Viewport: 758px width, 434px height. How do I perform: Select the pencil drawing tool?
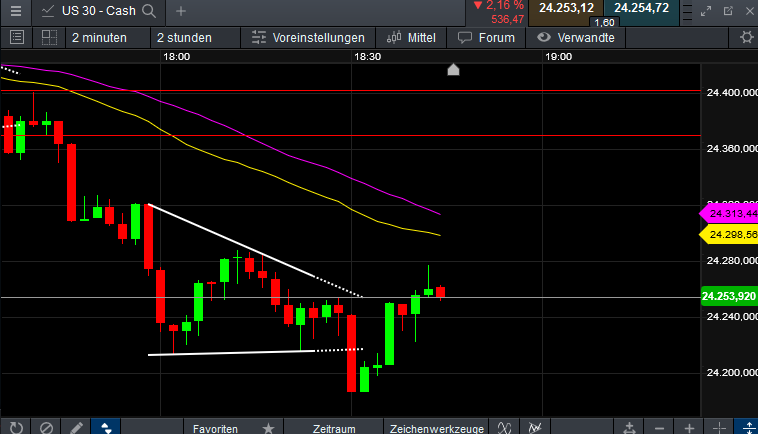(x=76, y=427)
